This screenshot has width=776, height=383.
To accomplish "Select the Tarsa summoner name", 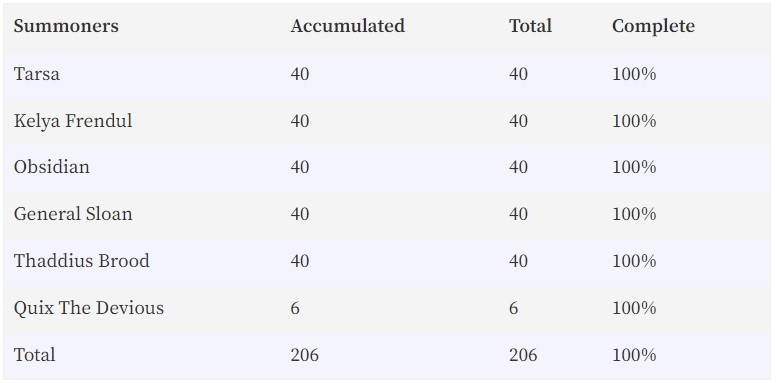I will coord(37,74).
